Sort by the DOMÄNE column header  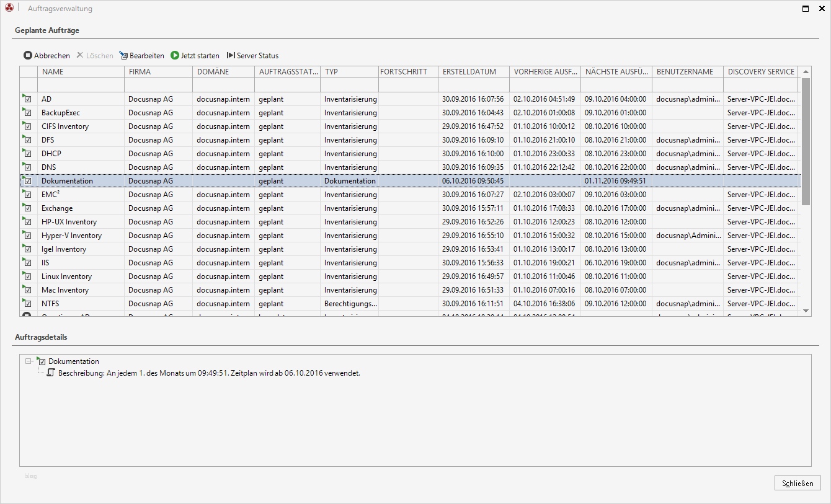224,72
